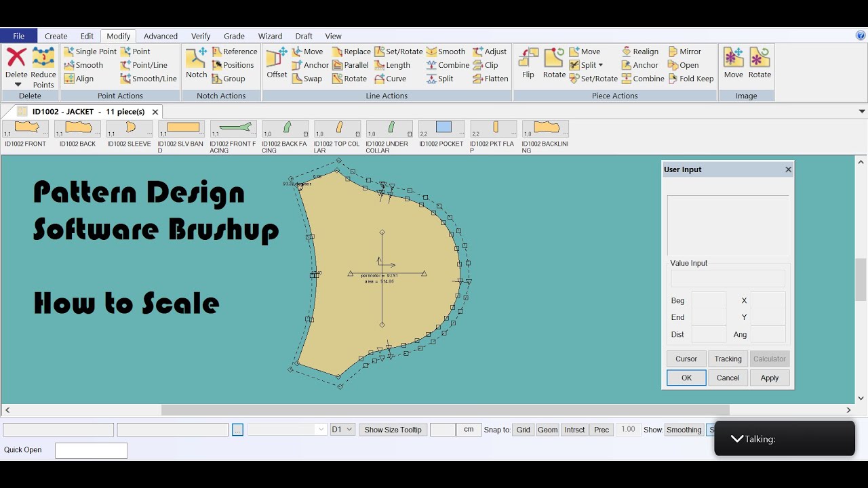Click the Value Input field

(728, 278)
